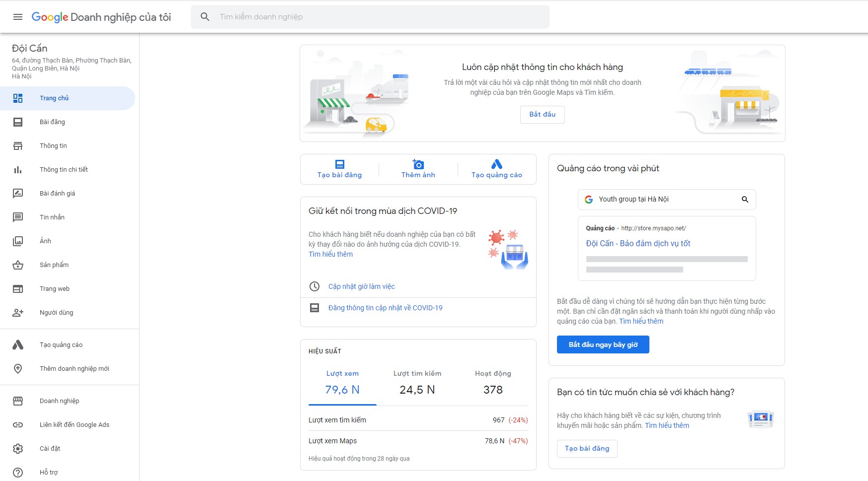The width and height of the screenshot is (868, 481).
Task: Open Liên kết đến Google Ads item
Action: pos(68,425)
